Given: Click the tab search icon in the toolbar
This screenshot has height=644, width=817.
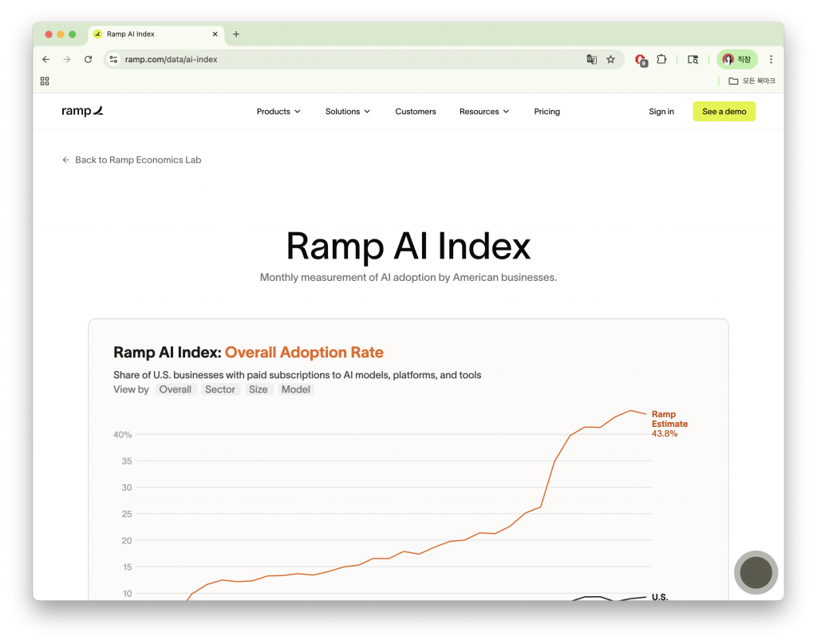Looking at the screenshot, I should (693, 59).
